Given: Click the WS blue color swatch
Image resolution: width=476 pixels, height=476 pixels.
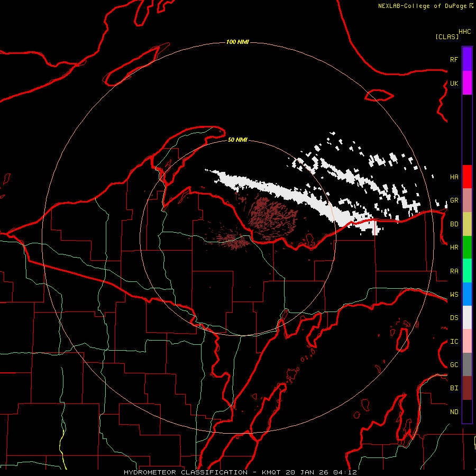Looking at the screenshot, I should (467, 294).
